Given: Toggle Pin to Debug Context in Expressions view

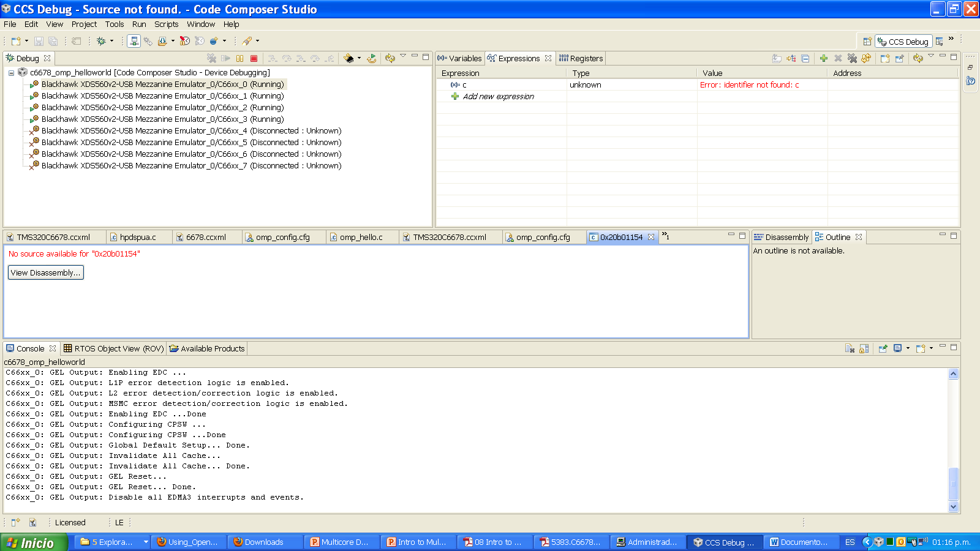Looking at the screenshot, I should pyautogui.click(x=899, y=58).
